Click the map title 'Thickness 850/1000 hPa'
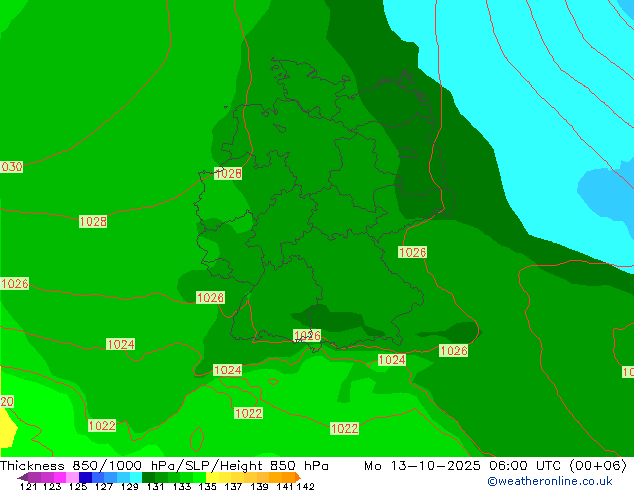This screenshot has height=490, width=634. click(86, 466)
